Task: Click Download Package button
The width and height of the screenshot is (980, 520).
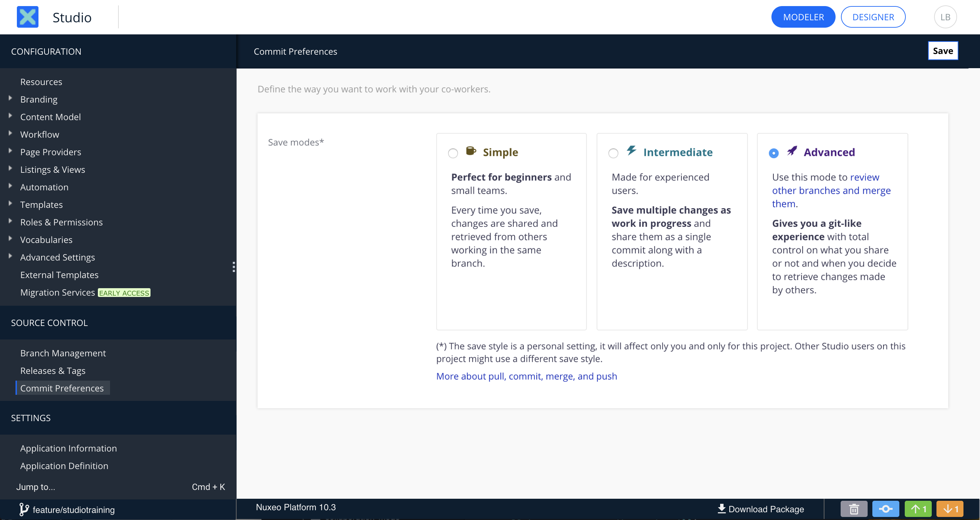Action: click(x=761, y=509)
